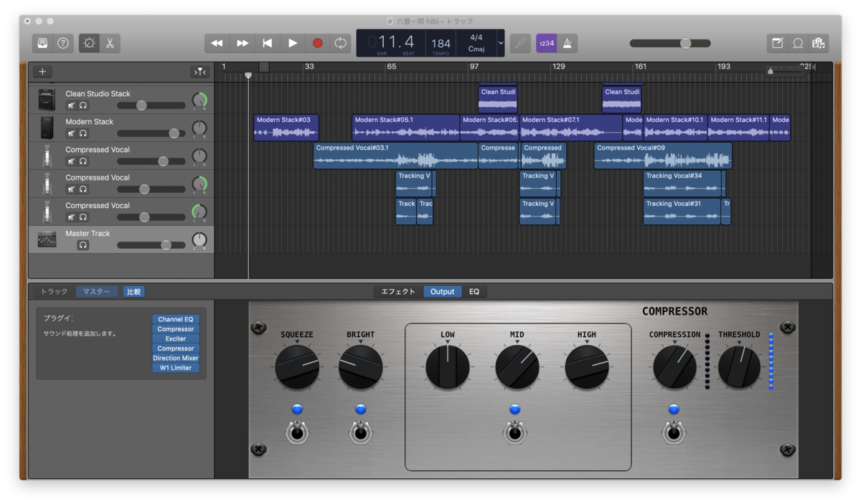Click the Rewind transport button
Image resolution: width=861 pixels, height=504 pixels.
(217, 43)
